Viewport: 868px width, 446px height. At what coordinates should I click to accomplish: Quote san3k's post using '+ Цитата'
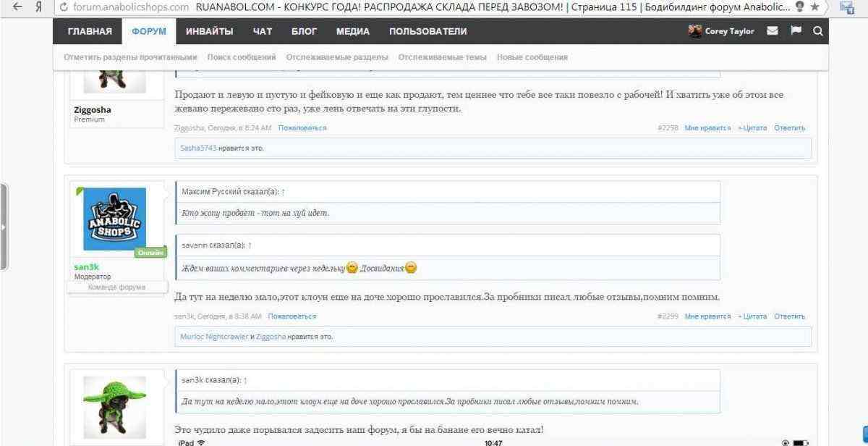752,316
